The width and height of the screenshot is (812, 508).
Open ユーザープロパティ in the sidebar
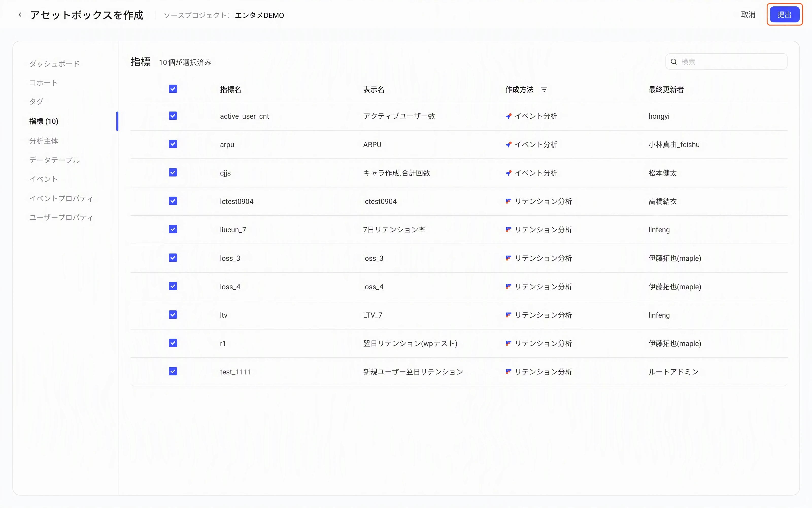coord(61,217)
